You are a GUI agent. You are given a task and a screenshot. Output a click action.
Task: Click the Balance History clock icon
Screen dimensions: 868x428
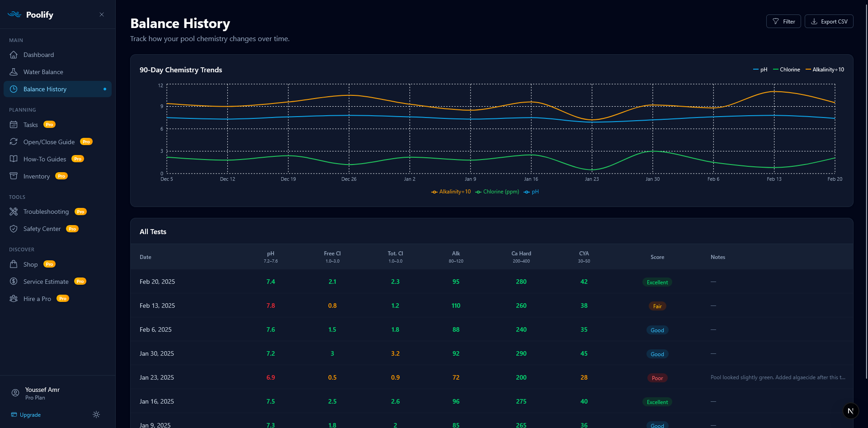(14, 89)
